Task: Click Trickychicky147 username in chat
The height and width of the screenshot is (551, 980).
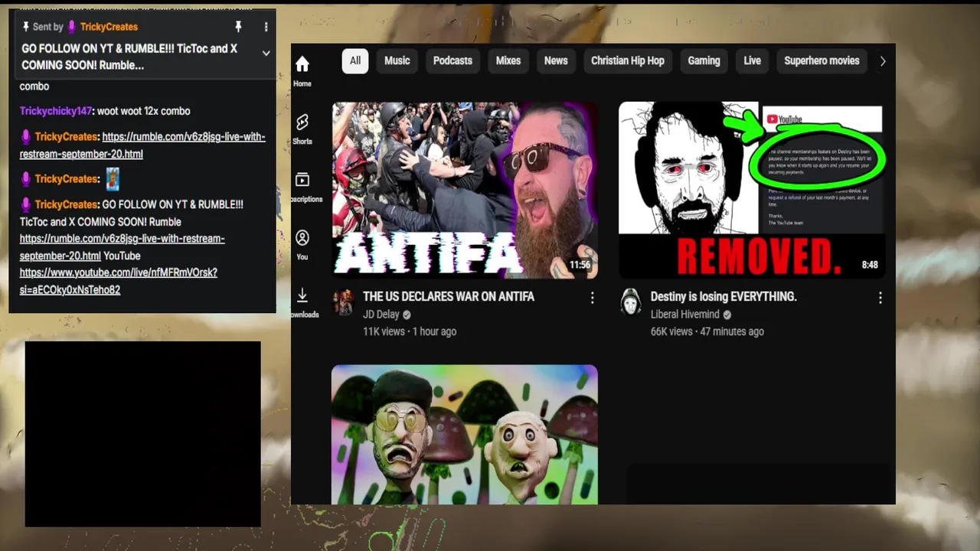Action: [x=56, y=111]
